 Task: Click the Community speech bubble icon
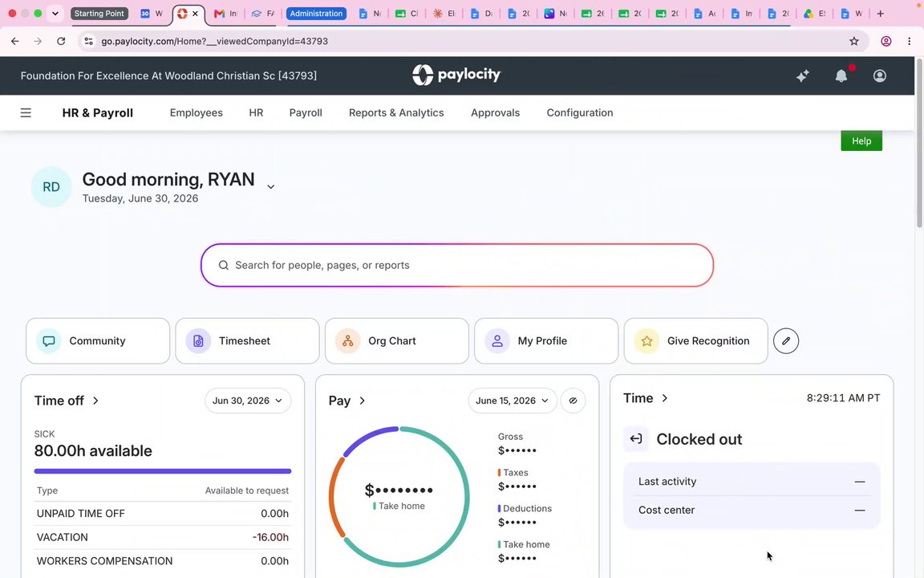click(x=49, y=341)
